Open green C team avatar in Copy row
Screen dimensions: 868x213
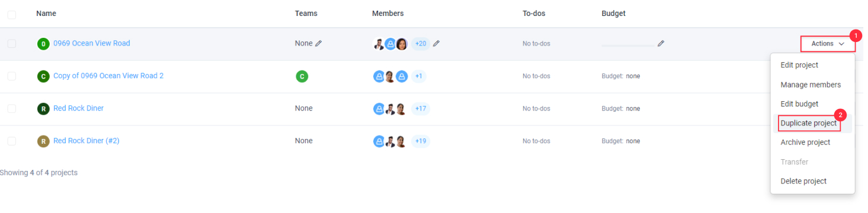[x=302, y=76]
